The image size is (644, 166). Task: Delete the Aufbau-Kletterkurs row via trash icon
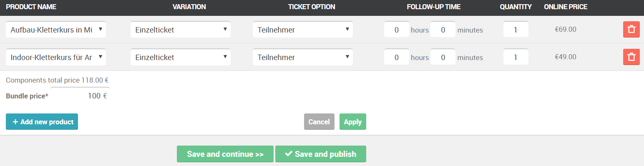(x=631, y=30)
